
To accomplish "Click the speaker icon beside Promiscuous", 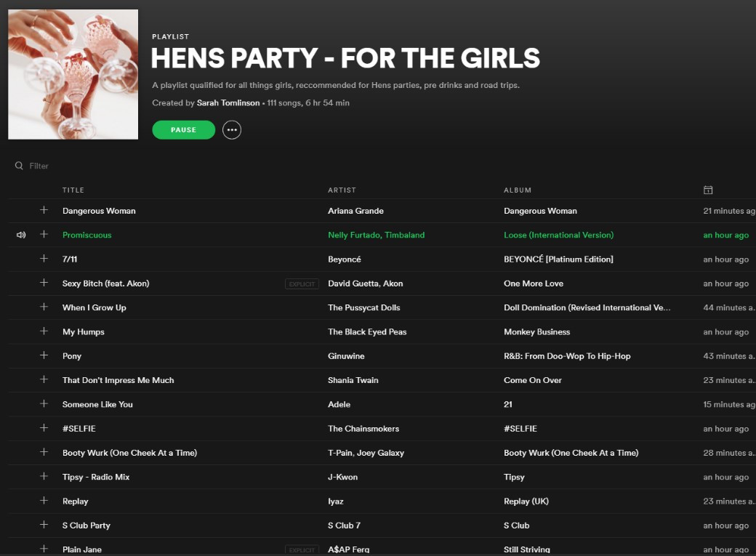I will 21,235.
